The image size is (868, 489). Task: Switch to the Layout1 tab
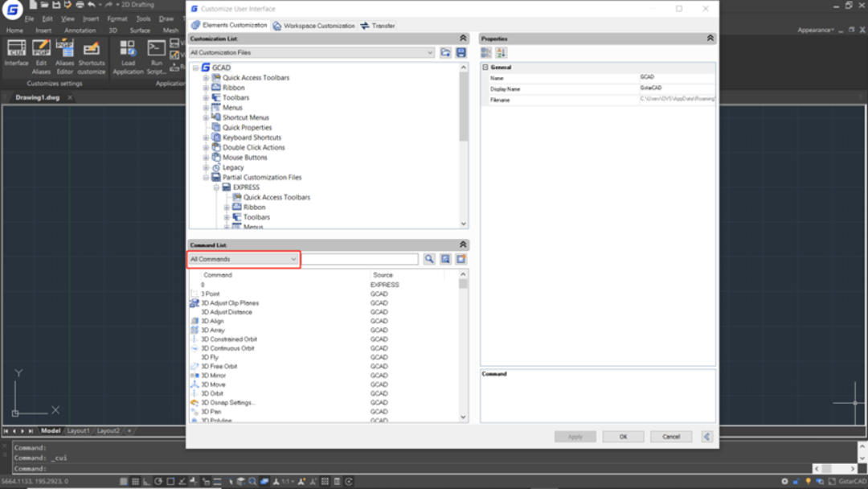pos(79,431)
